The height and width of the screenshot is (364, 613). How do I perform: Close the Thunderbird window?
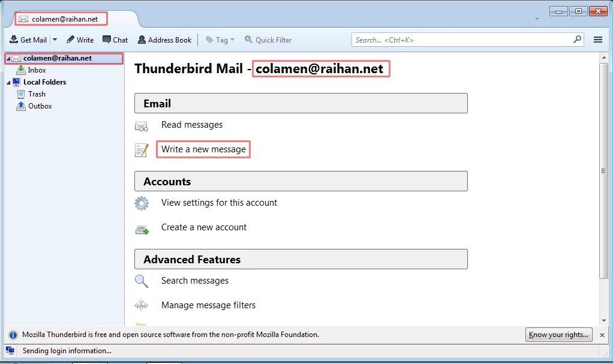[x=598, y=11]
